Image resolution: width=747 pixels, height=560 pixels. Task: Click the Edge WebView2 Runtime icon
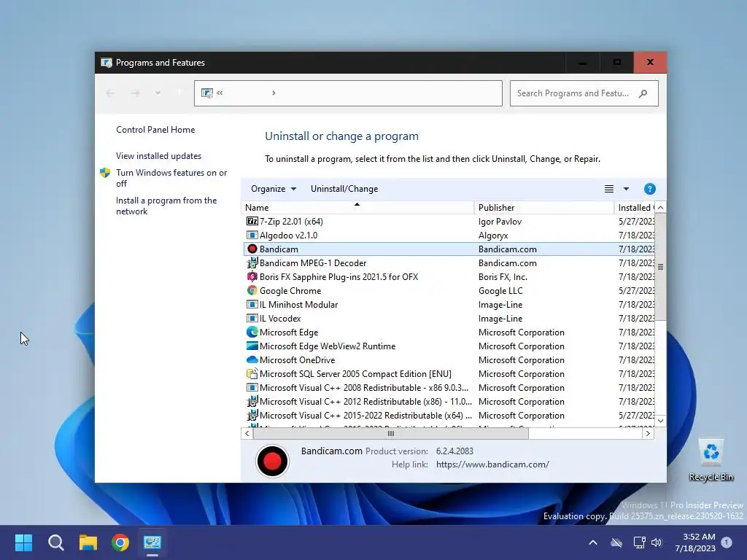coord(252,346)
